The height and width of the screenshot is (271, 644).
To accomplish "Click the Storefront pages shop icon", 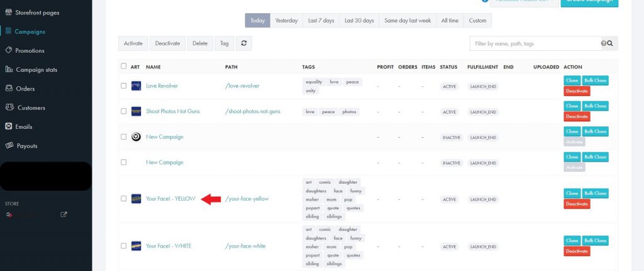I will coord(9,13).
